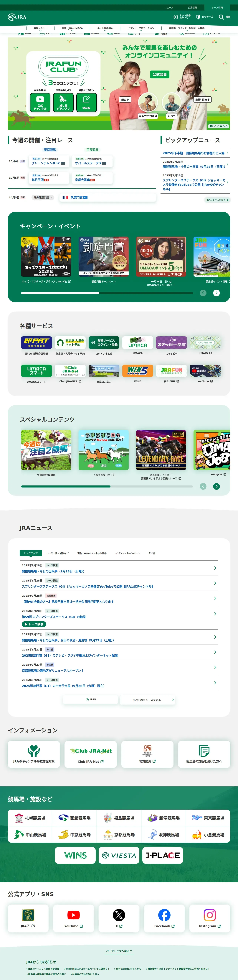Open 公式チャンネル play icon tile
Viewport: 238px width, 980px height.
coord(40,102)
